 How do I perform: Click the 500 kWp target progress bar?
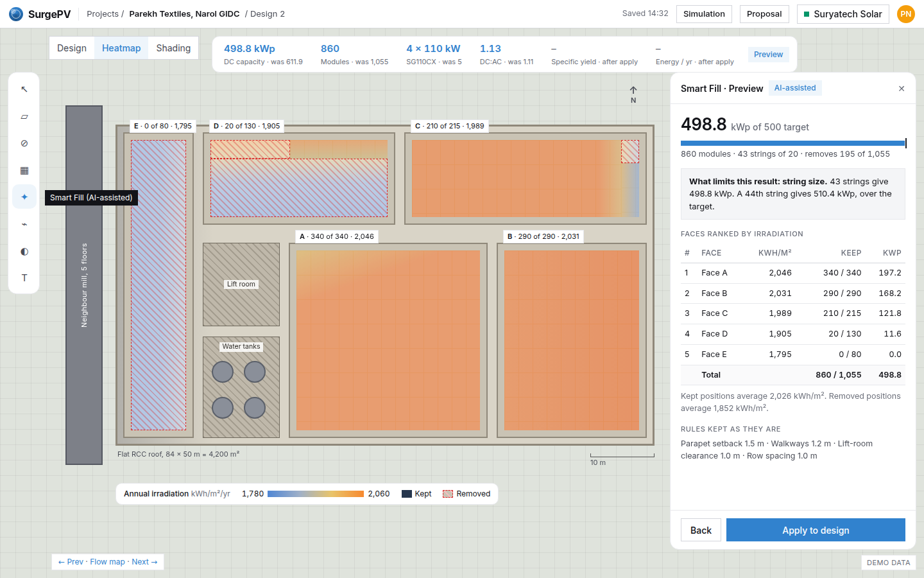click(793, 143)
